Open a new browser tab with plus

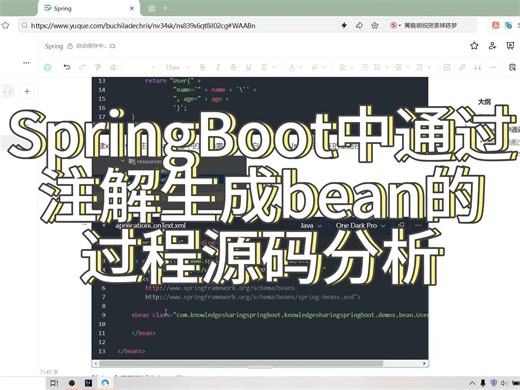coord(165,8)
